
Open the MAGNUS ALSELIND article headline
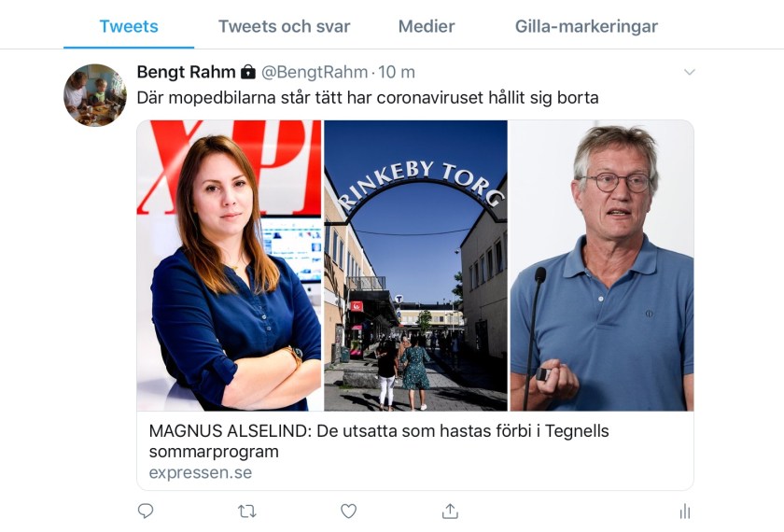pyautogui.click(x=379, y=441)
